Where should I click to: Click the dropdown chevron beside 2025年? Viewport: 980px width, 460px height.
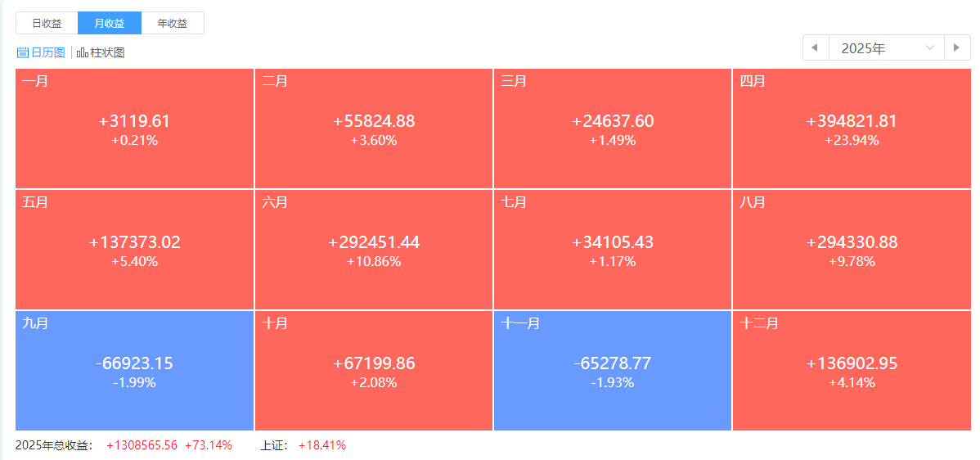929,47
